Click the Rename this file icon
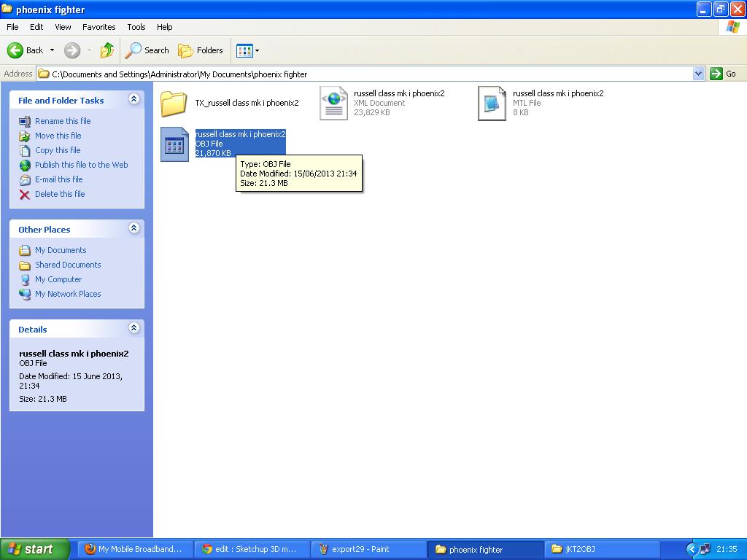This screenshot has width=747, height=560. (x=25, y=122)
